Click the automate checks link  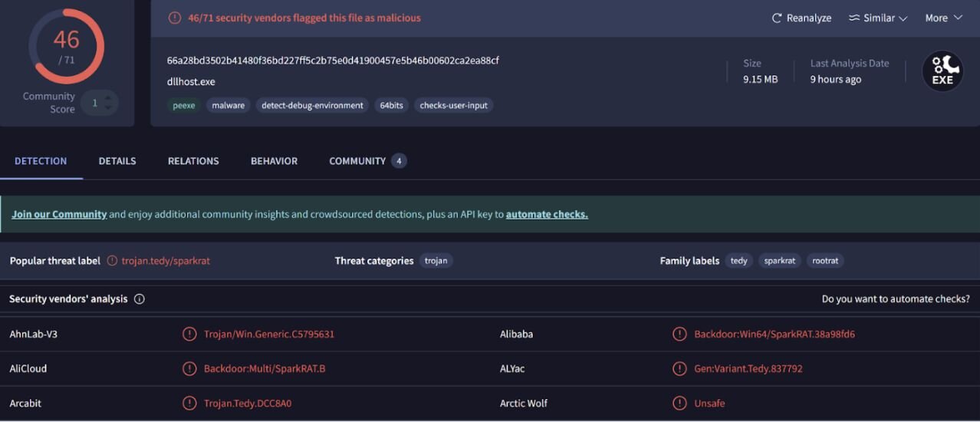pos(547,214)
